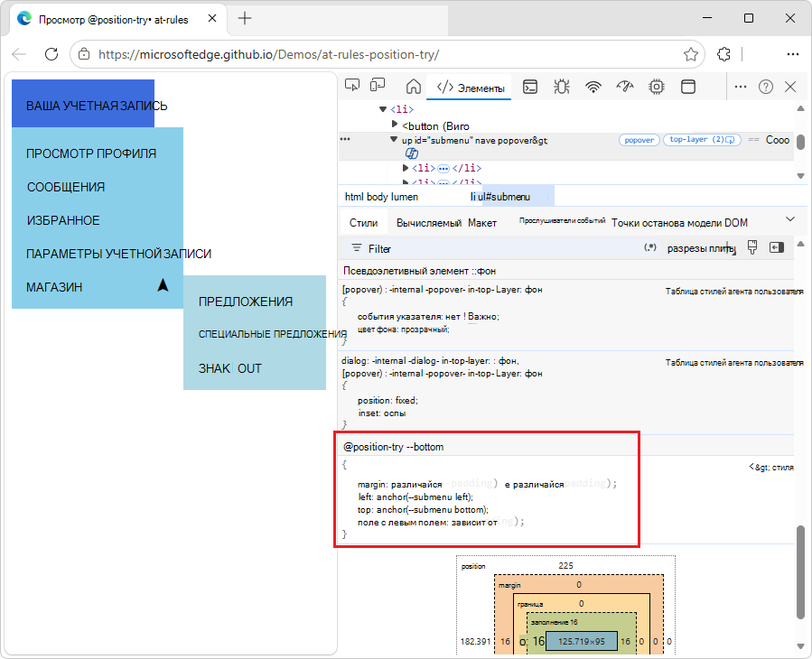Click the popover badge
The width and height of the screenshot is (812, 659).
pos(639,140)
